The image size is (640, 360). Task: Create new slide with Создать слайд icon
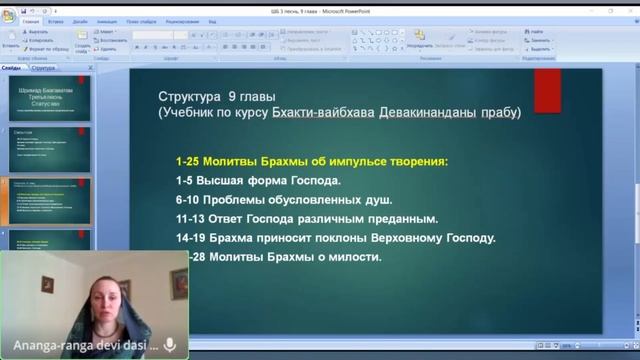coord(82,36)
